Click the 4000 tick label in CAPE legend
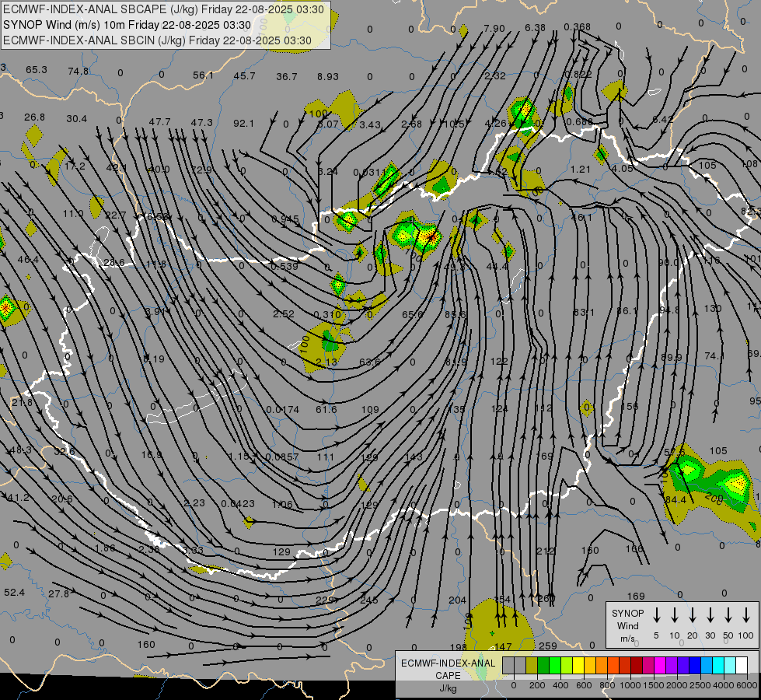 (x=724, y=685)
